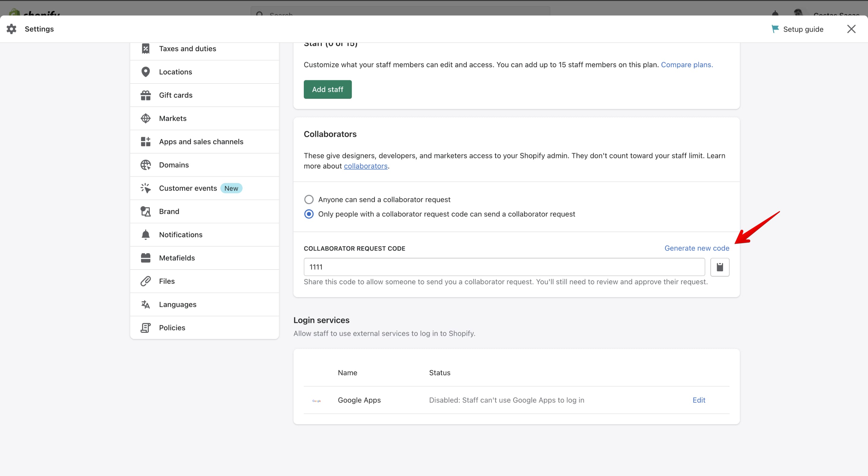Open the Languages settings section
868x476 pixels.
pyautogui.click(x=178, y=304)
